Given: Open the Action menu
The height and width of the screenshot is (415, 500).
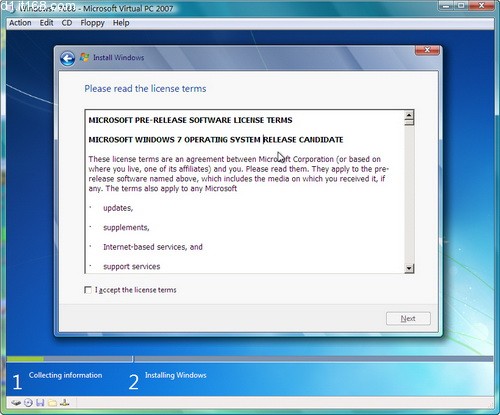Looking at the screenshot, I should [20, 23].
